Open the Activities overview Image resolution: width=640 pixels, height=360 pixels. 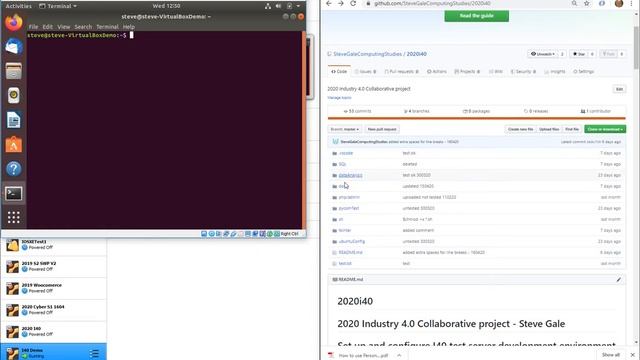pos(18,6)
